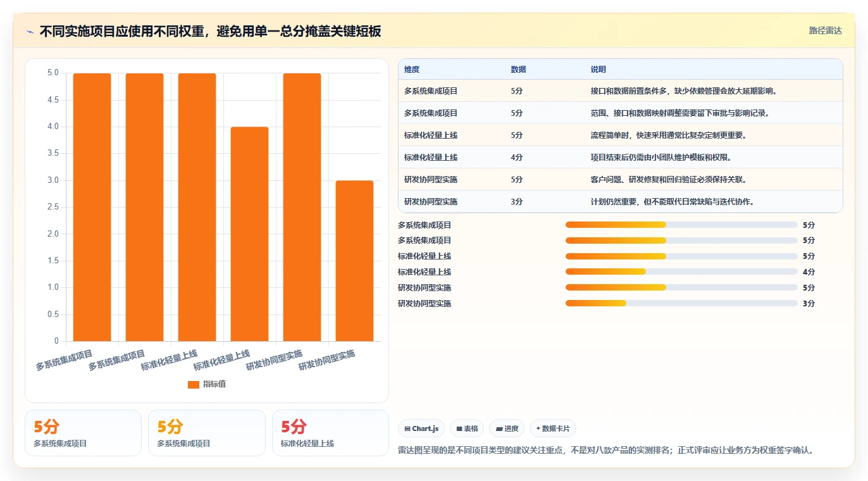Screen dimensions: 868x481
Task: Click the 3分 value beside the last progress bar
Action: [x=809, y=304]
